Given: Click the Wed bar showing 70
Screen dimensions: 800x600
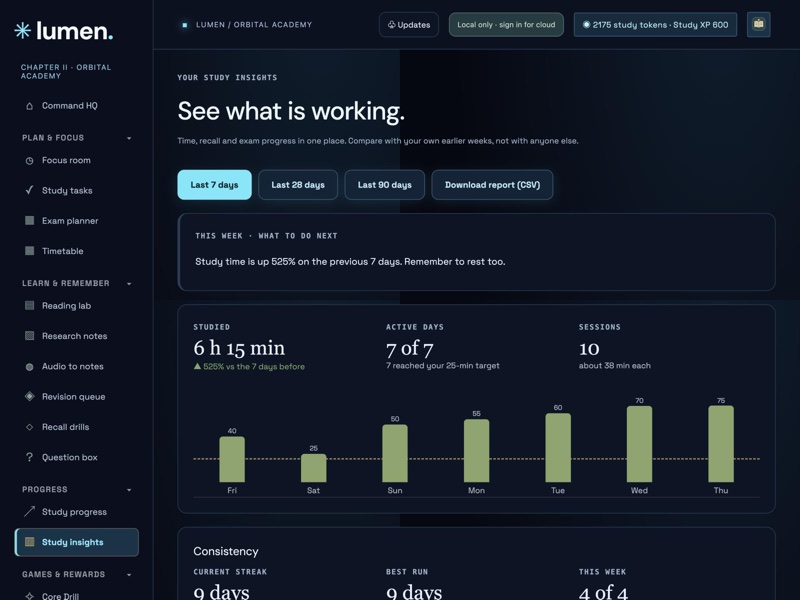Looking at the screenshot, I should pyautogui.click(x=639, y=444).
